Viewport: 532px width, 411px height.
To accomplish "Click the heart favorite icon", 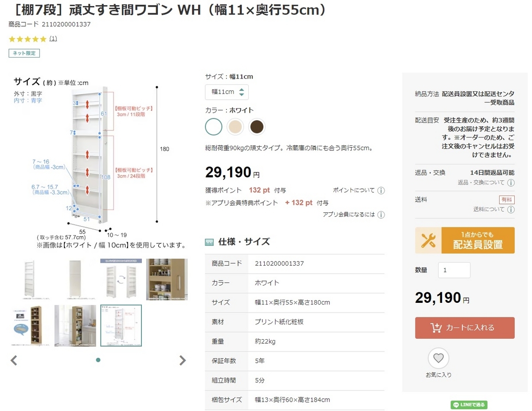I will 438,358.
